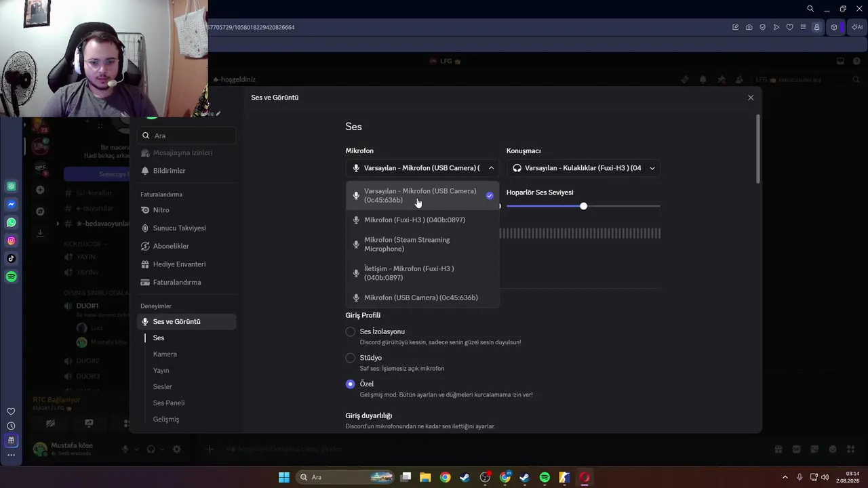Select the Ses İzolasyonu input profile
The height and width of the screenshot is (488, 868).
pos(351,331)
